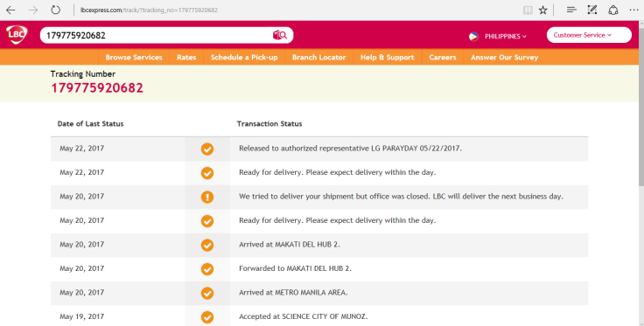
Task: Click check icon for Accepted at SCIENCE CITY OF MUNOZ
Action: pos(207,317)
